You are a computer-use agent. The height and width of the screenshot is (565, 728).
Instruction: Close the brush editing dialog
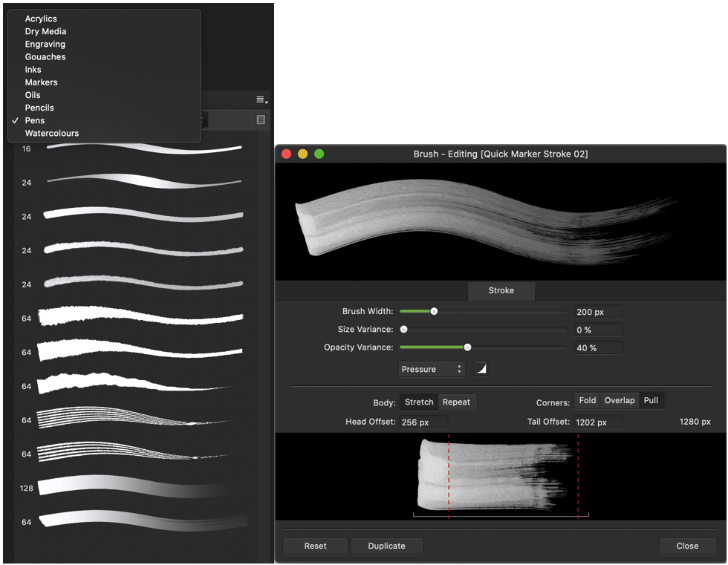[687, 546]
